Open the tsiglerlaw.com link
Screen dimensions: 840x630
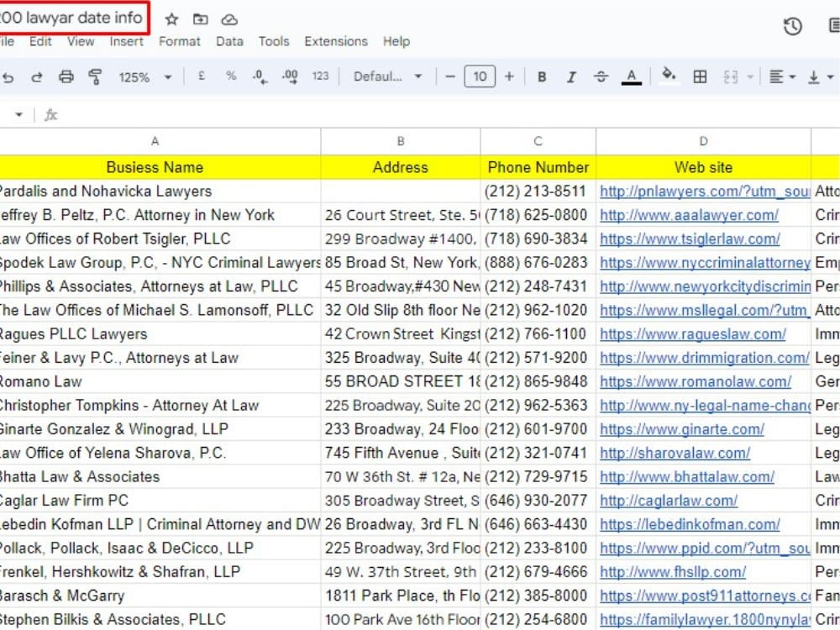[x=690, y=239]
